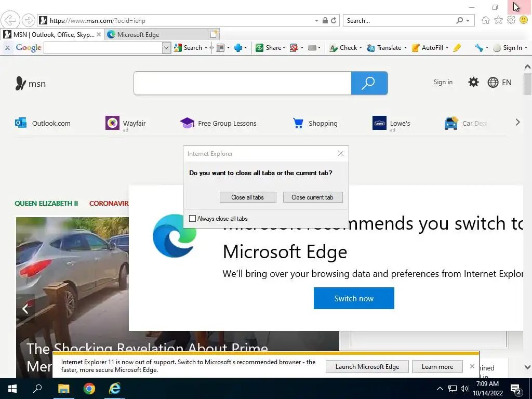Click the magnifier icon in IE search box
The width and height of the screenshot is (532, 399).
459,20
